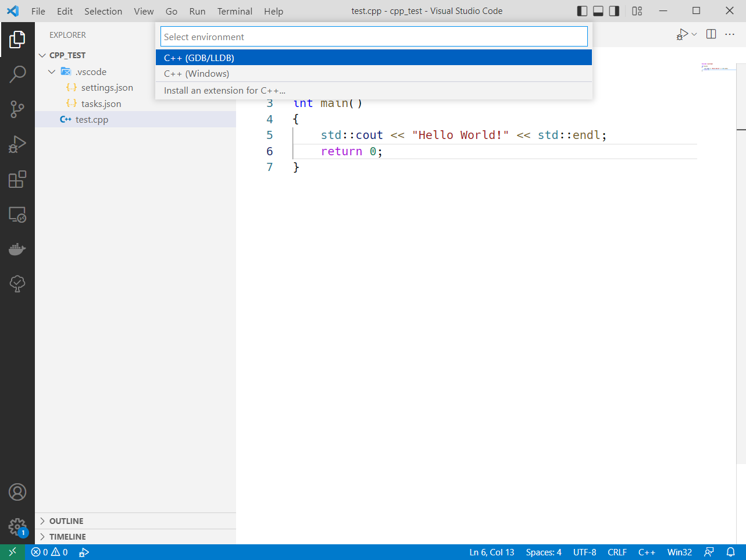Expand the OUTLINE section
The width and height of the screenshot is (746, 560).
(136, 521)
